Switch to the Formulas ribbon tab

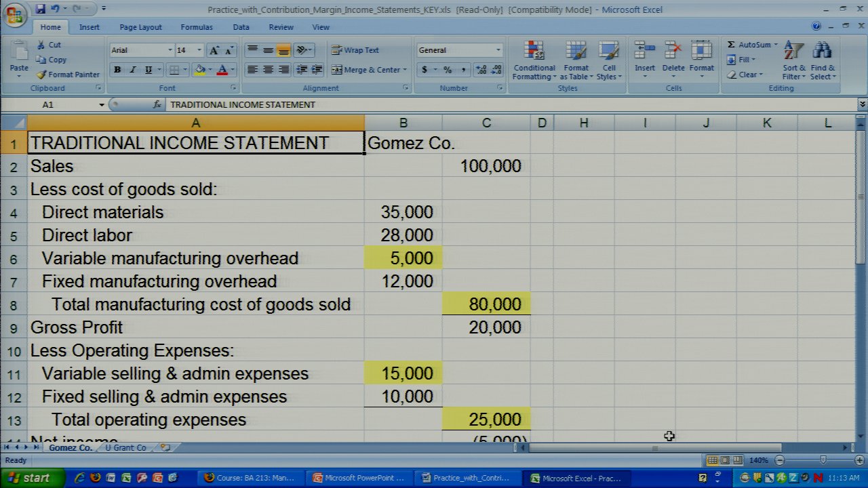coord(196,27)
